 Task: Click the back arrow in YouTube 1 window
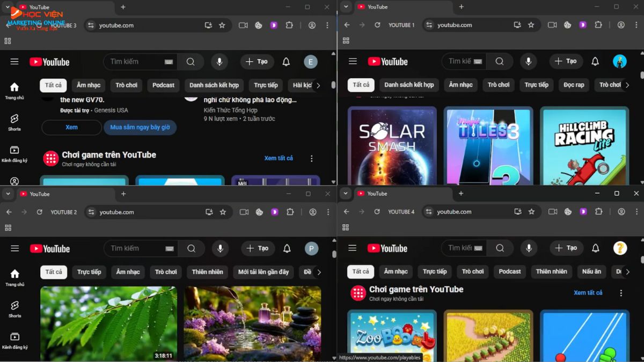click(347, 25)
